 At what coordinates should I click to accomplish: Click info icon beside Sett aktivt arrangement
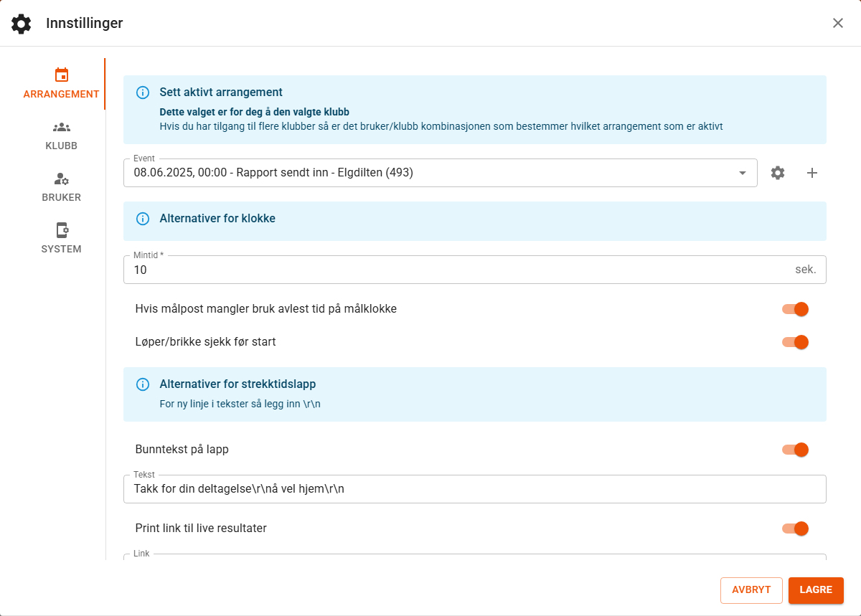(143, 93)
